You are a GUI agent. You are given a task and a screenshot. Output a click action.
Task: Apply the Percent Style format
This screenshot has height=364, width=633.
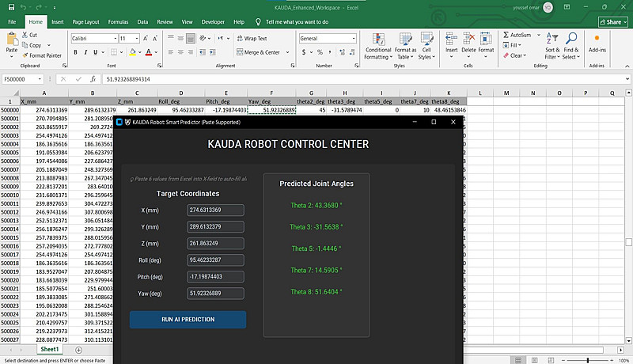tap(320, 52)
